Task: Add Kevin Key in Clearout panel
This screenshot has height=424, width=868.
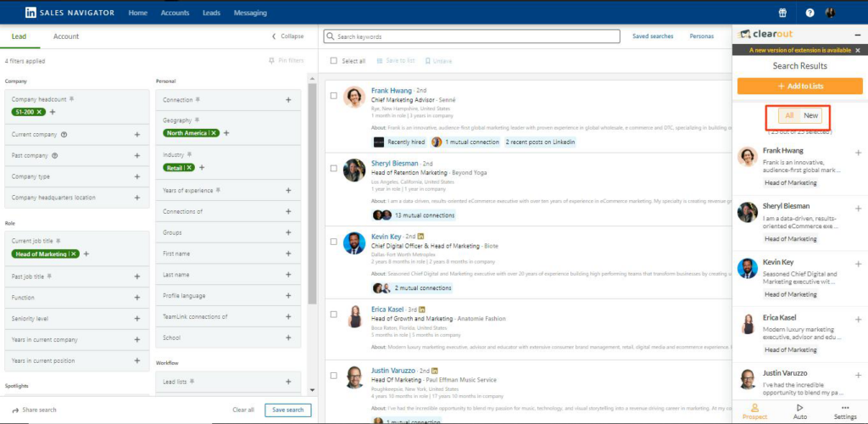Action: tap(858, 264)
